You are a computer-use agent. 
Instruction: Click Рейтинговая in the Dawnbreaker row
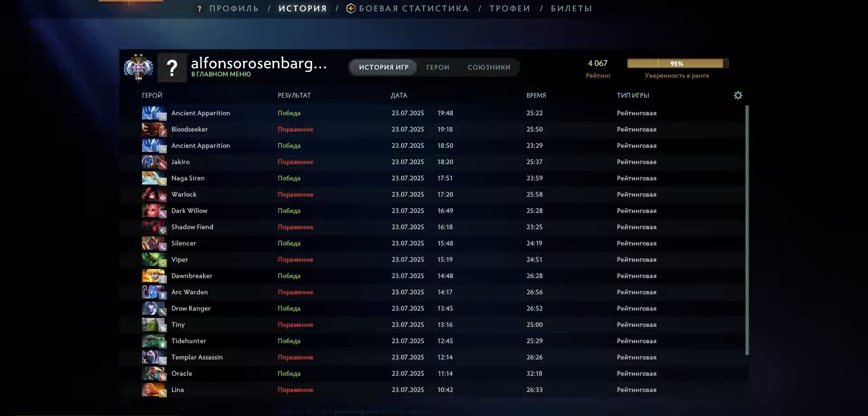[636, 276]
